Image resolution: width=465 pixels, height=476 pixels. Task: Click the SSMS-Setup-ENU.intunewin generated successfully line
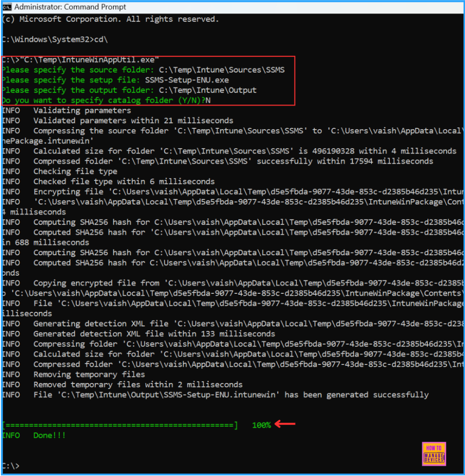point(216,395)
